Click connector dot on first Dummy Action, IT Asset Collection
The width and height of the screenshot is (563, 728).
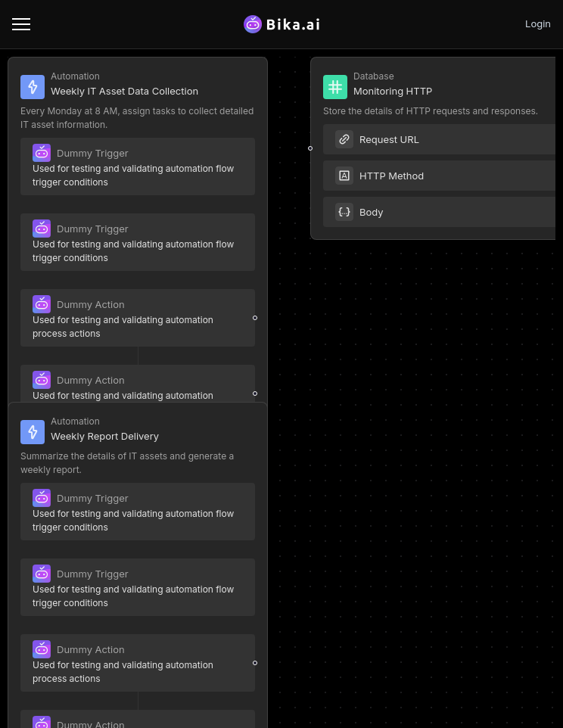click(255, 318)
